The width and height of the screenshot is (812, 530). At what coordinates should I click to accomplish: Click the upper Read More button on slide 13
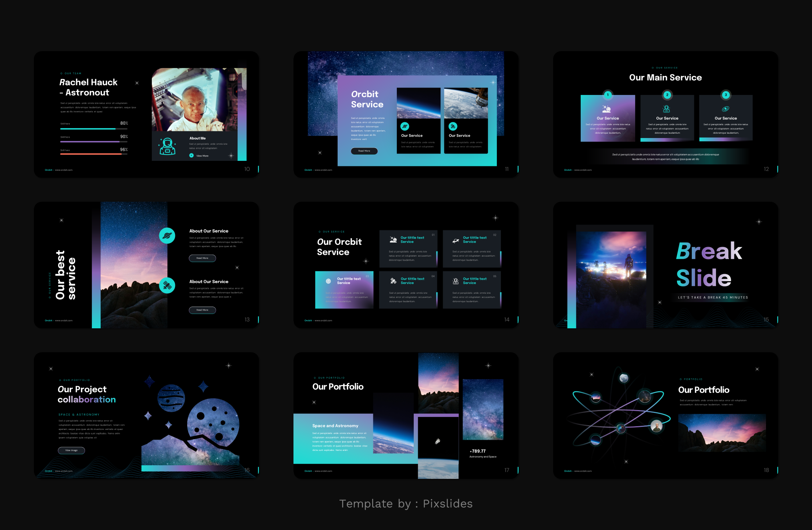(x=202, y=258)
